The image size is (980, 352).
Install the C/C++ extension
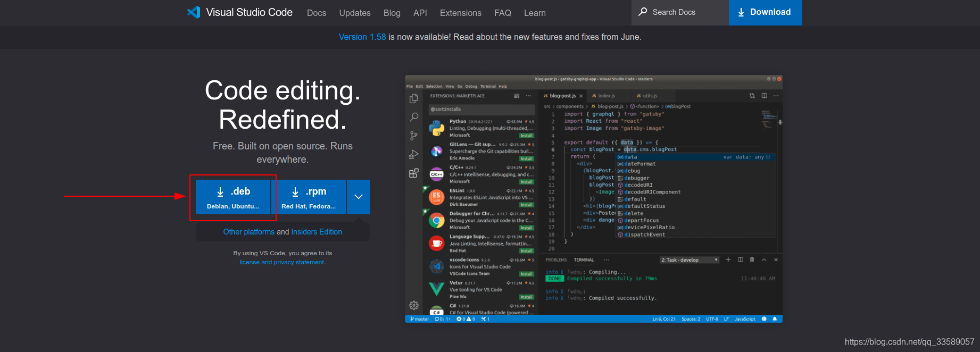[x=527, y=182]
